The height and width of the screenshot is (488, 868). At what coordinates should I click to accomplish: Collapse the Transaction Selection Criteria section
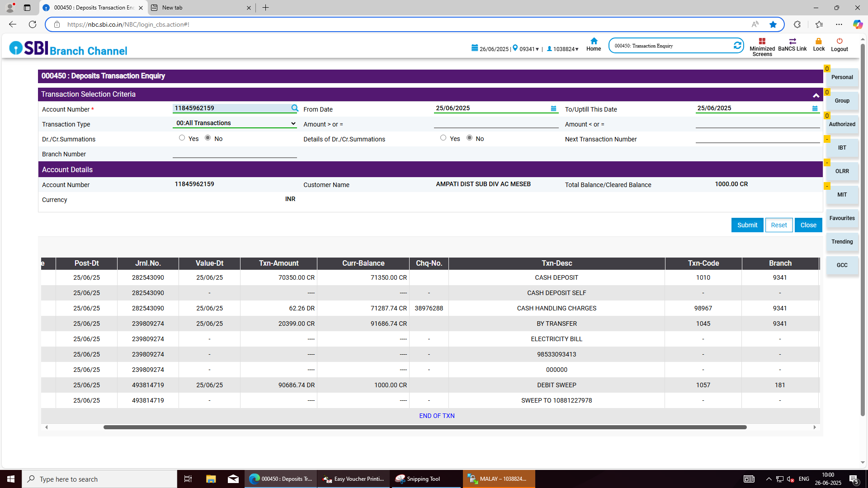(x=816, y=95)
